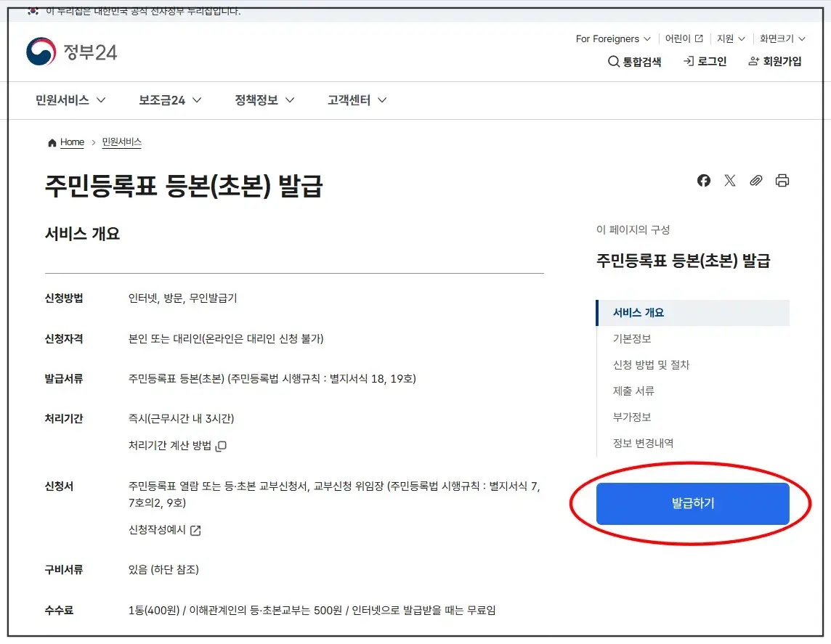Screen dimensions: 831x644
Task: Open the 정부24 logo home link
Action: click(71, 52)
